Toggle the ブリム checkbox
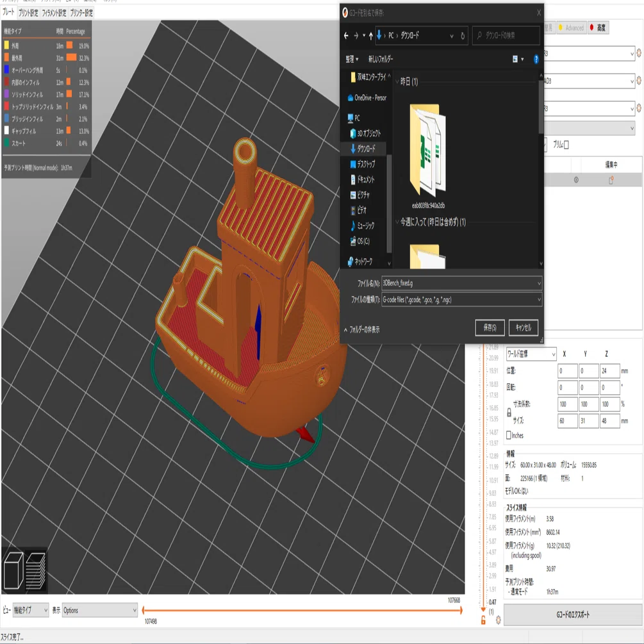644x644 pixels. 566,145
